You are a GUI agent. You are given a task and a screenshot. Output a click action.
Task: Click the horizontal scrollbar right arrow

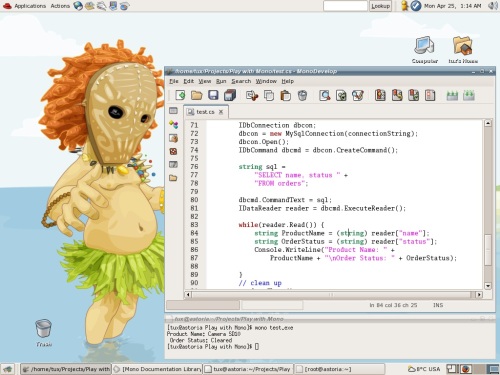(479, 294)
